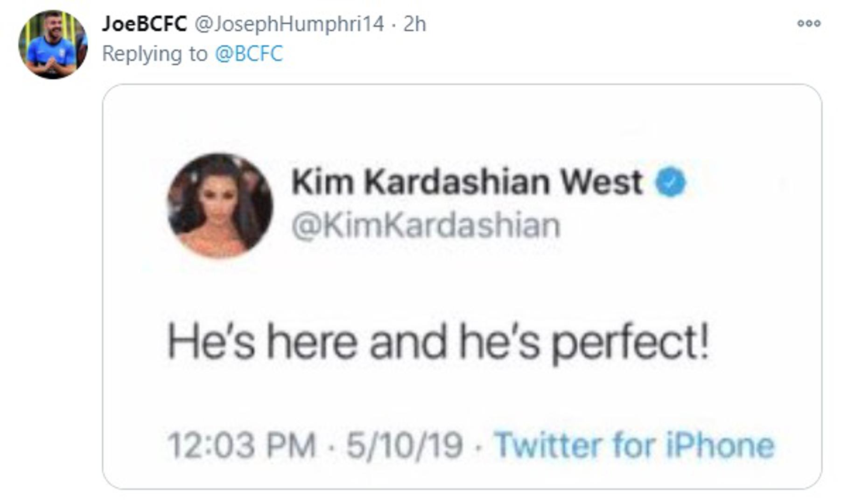
Task: Click the word 'West' in the name
Action: (601, 182)
